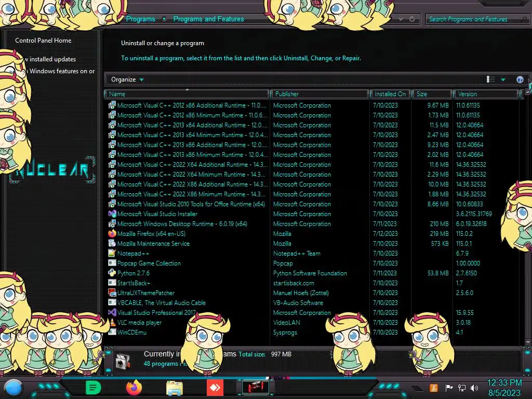Click the 219 MB size cell
532x399 pixels.
(439, 233)
